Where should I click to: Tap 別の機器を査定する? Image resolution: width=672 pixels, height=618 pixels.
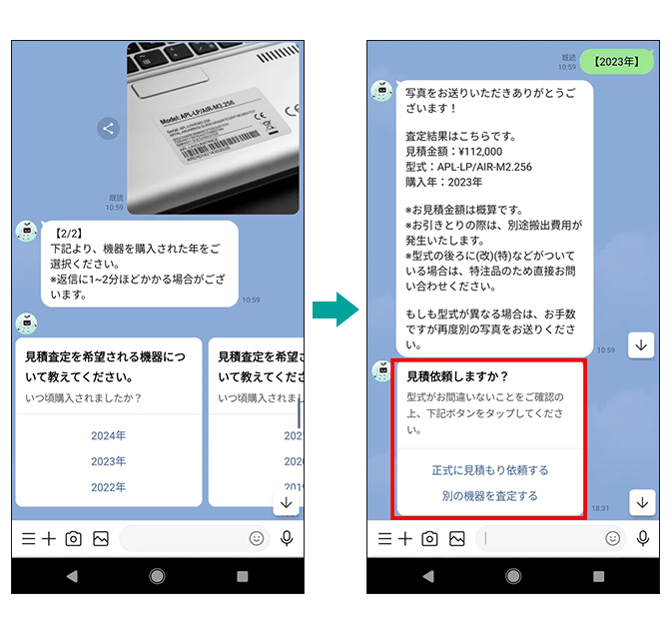point(490,496)
